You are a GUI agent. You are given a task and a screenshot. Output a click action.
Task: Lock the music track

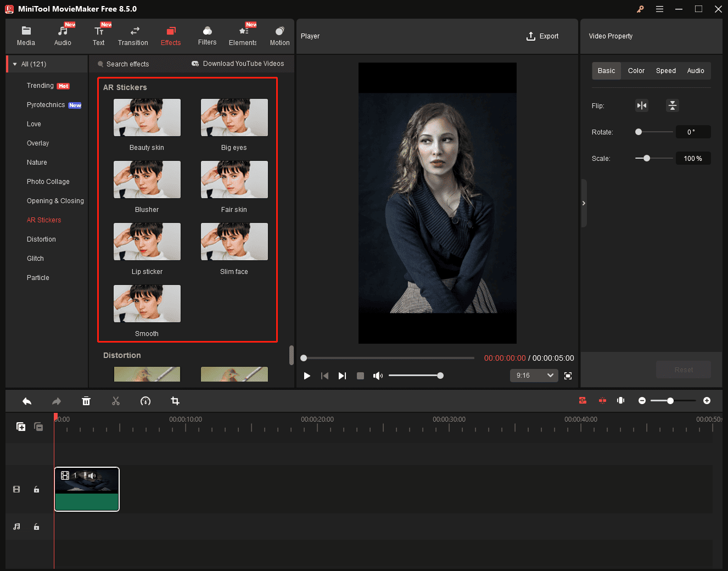point(36,527)
